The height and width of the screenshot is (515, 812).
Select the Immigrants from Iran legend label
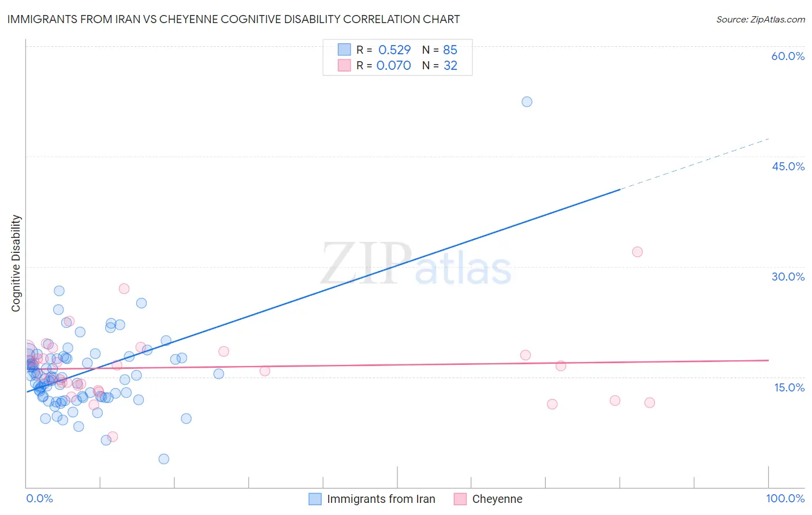(381, 499)
